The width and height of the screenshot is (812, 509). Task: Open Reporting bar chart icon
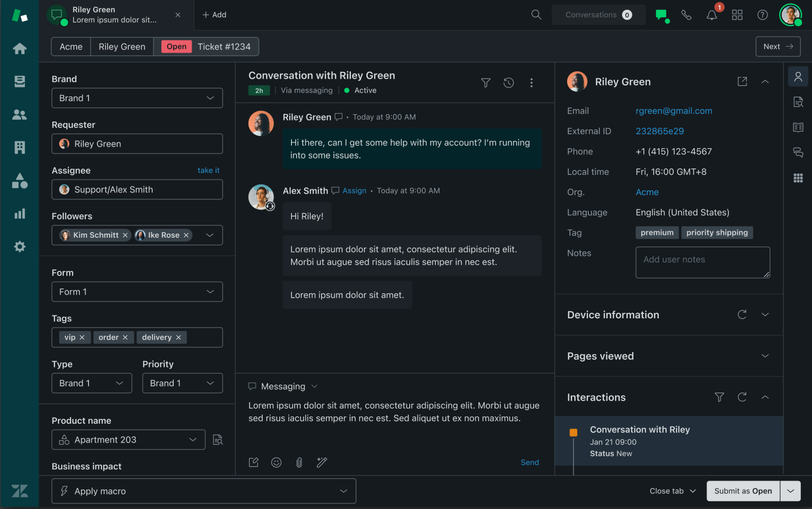pos(19,214)
